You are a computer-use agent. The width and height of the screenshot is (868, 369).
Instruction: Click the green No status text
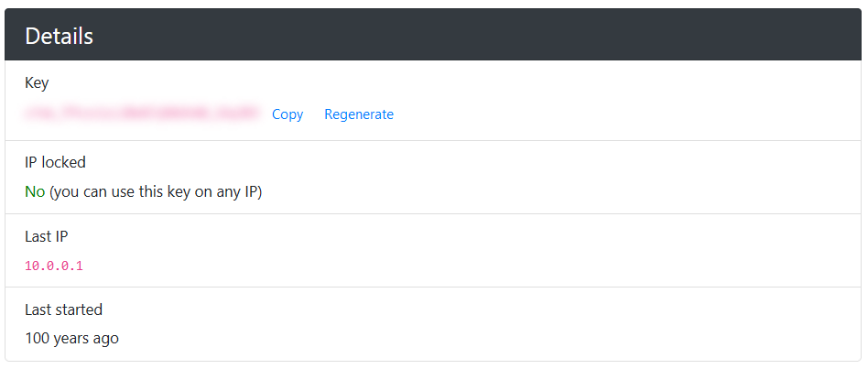pyautogui.click(x=35, y=191)
